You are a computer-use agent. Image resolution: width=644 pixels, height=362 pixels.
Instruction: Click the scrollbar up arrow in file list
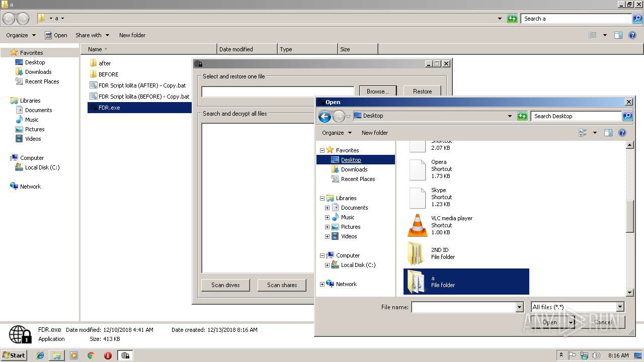pyautogui.click(x=629, y=145)
